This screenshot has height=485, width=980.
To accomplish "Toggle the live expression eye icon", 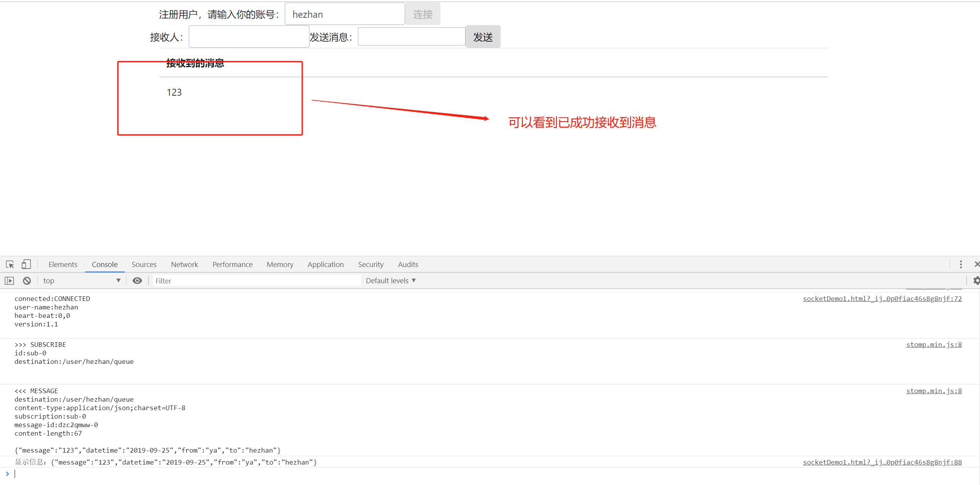I will [137, 281].
